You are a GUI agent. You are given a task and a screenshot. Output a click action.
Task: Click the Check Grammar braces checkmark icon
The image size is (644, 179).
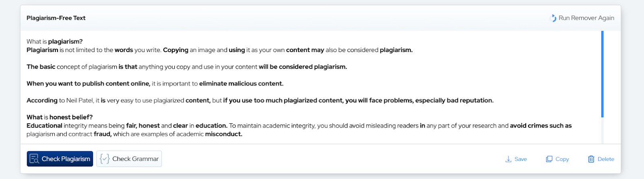point(104,159)
